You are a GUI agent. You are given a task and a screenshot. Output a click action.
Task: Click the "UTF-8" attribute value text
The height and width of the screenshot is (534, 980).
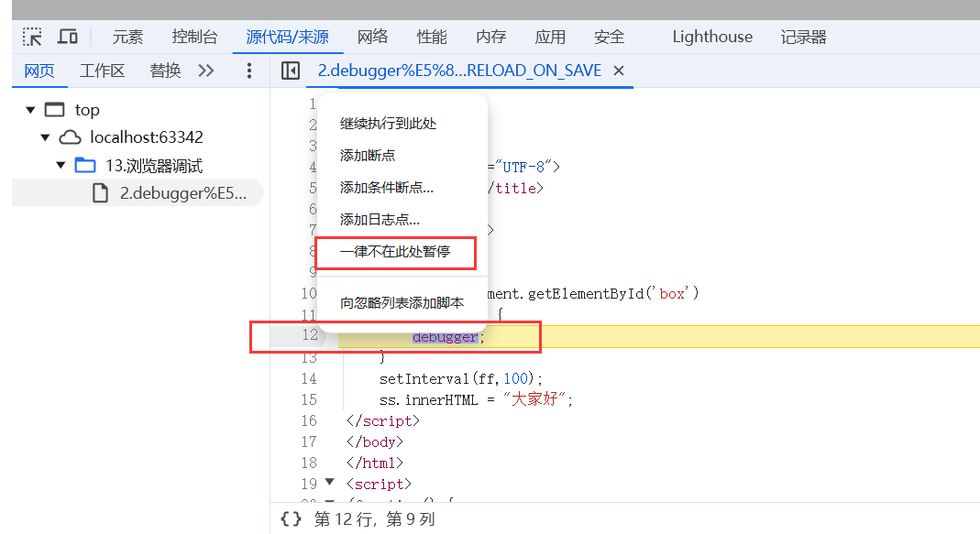pos(523,167)
